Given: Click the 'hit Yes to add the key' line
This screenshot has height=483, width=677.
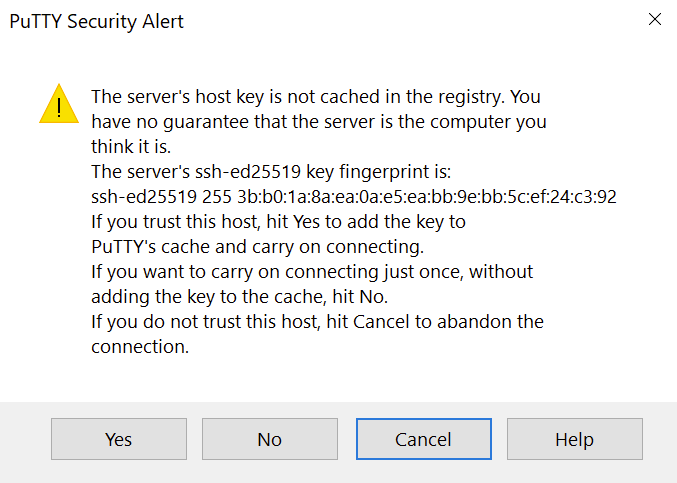Looking at the screenshot, I should pos(278,222).
